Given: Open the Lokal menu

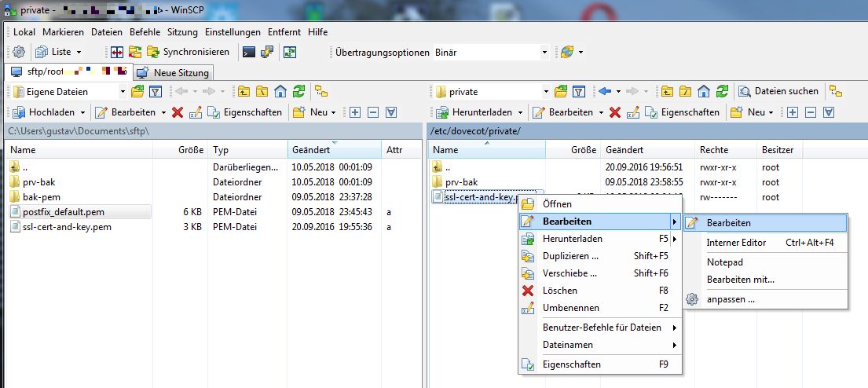Looking at the screenshot, I should point(24,32).
